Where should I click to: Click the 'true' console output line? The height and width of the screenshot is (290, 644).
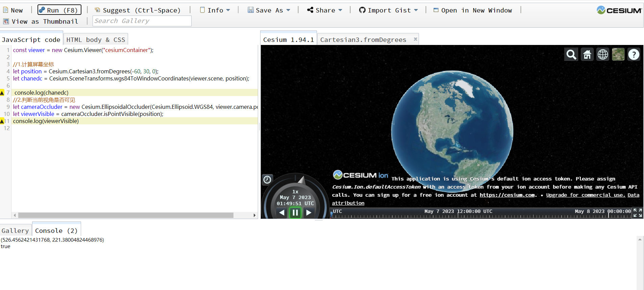point(5,246)
